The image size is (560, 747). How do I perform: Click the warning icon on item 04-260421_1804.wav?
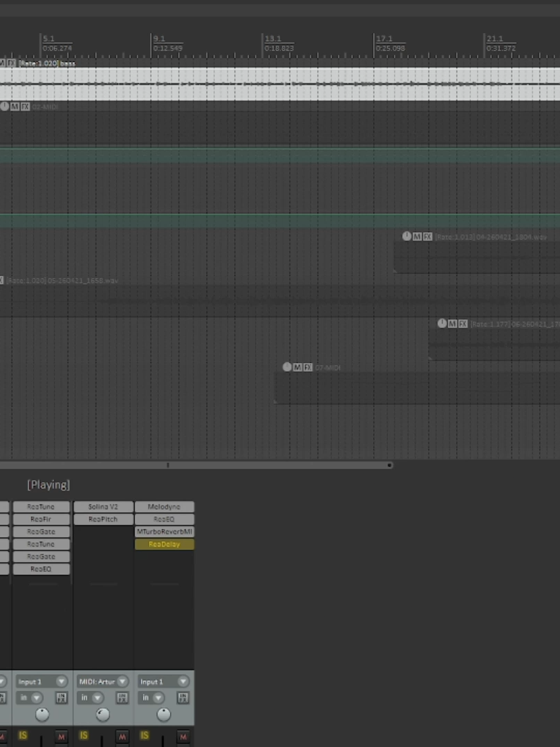[x=407, y=236]
